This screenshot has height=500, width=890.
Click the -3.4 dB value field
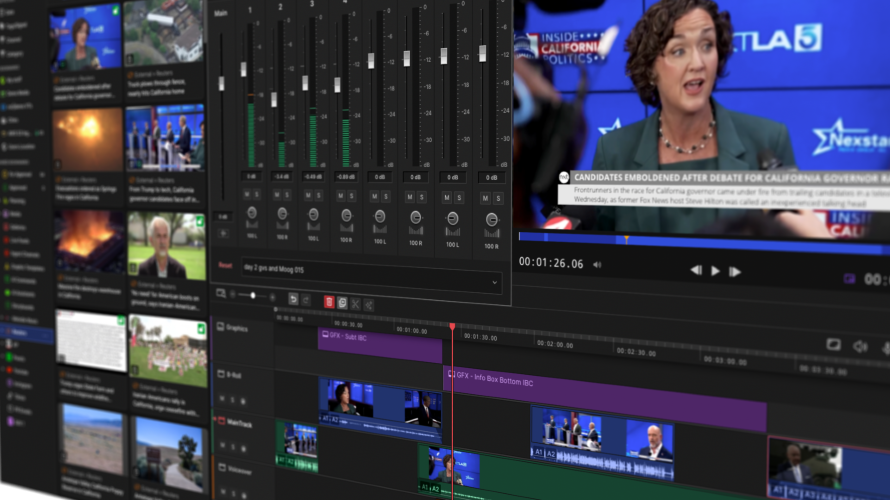pyautogui.click(x=282, y=177)
